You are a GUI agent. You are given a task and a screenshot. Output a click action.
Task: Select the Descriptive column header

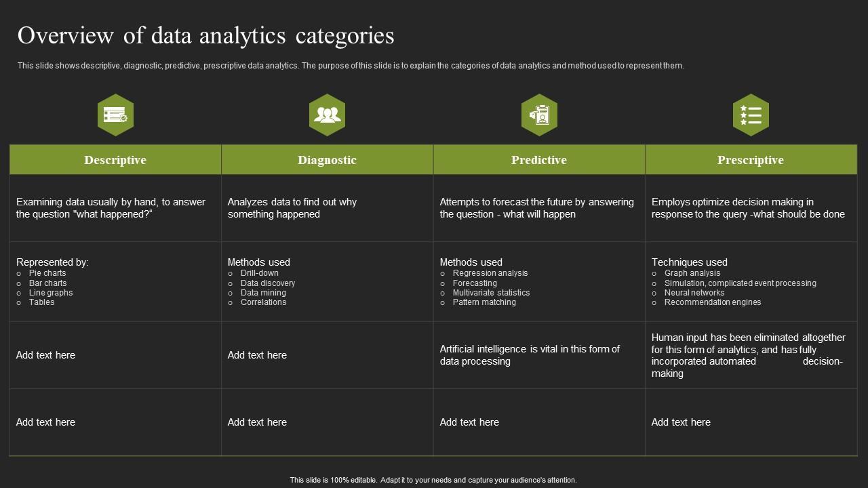115,160
